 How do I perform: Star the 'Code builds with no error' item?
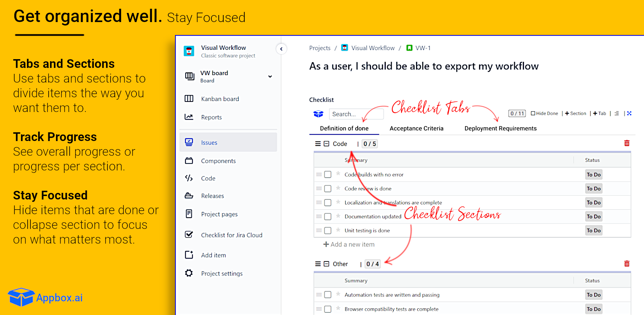point(338,174)
